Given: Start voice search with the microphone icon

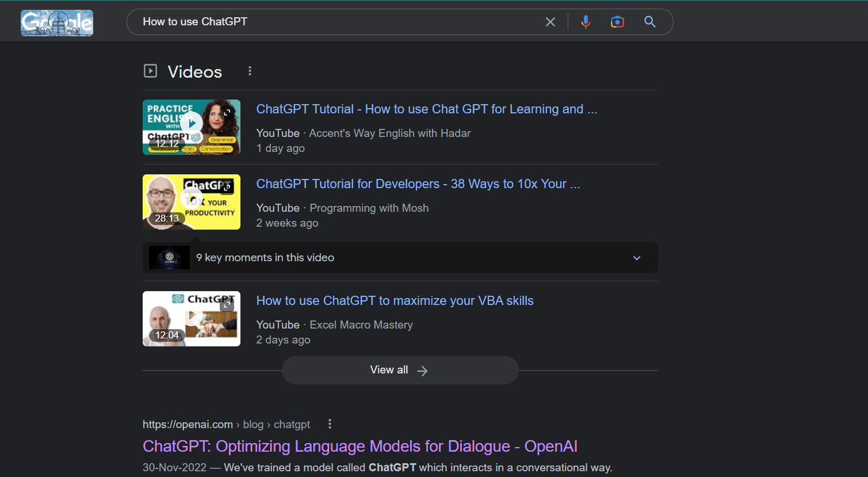Looking at the screenshot, I should click(x=586, y=22).
